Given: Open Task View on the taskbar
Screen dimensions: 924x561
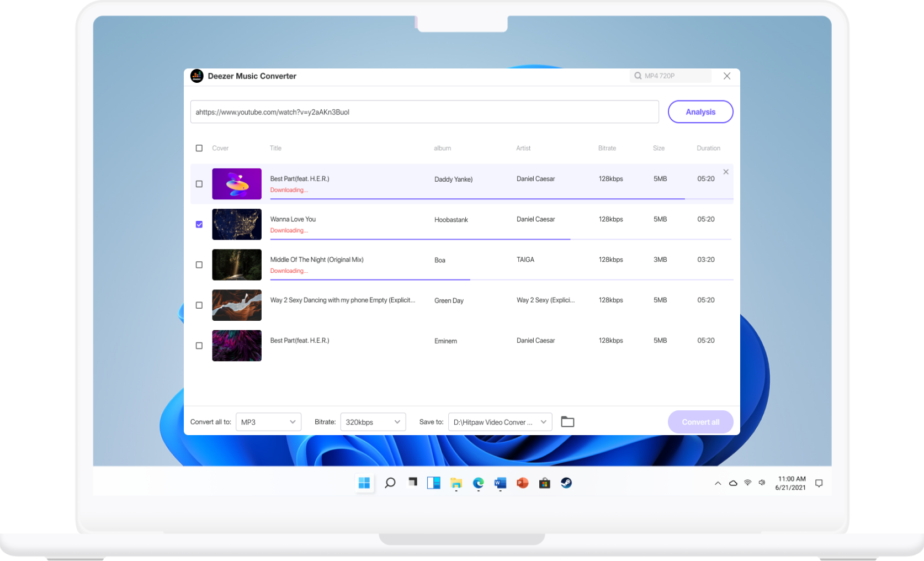Looking at the screenshot, I should (x=412, y=482).
